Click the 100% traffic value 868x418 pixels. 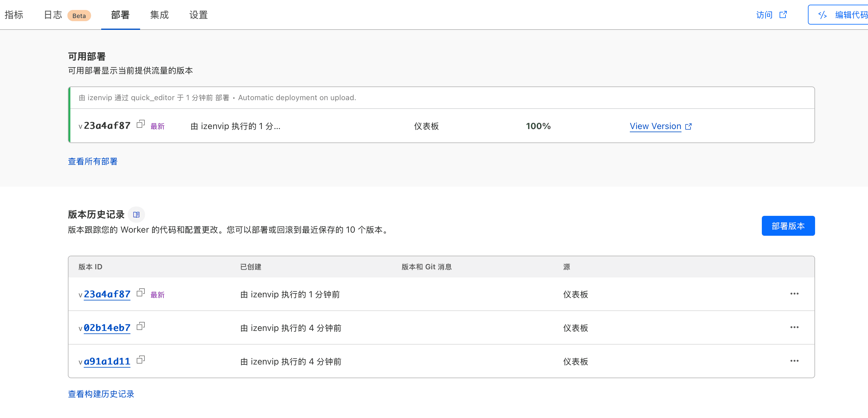pyautogui.click(x=538, y=126)
